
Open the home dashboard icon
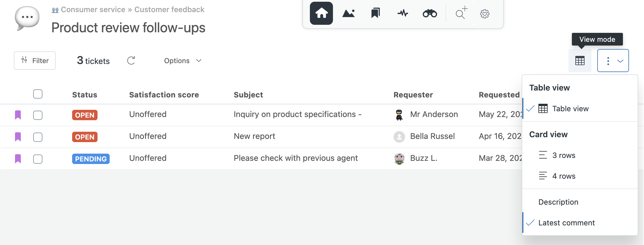tap(321, 13)
